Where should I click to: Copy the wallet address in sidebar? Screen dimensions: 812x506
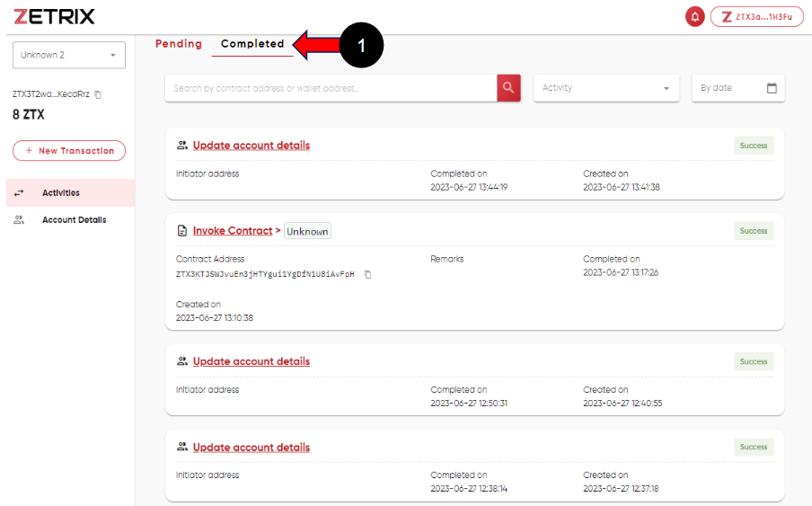pos(98,94)
